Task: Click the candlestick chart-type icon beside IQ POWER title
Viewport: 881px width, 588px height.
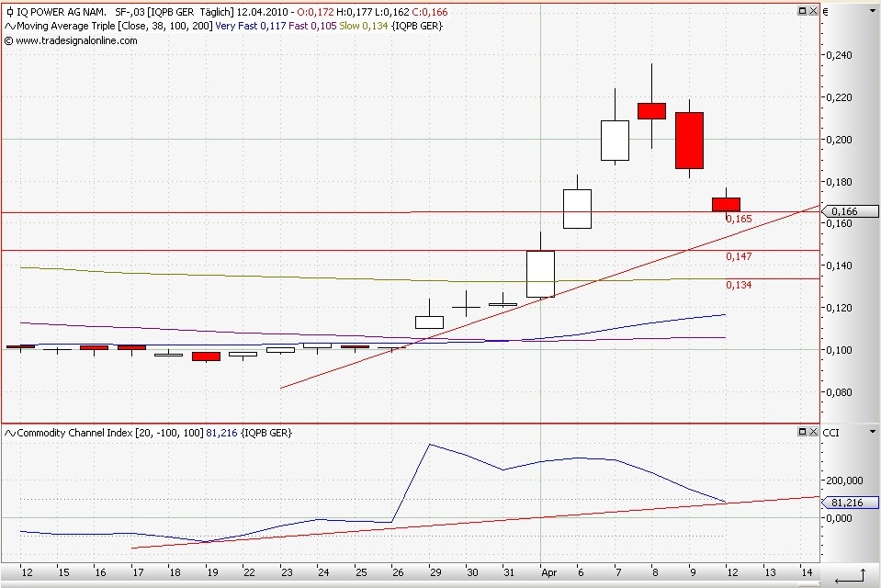Action: click(9, 11)
